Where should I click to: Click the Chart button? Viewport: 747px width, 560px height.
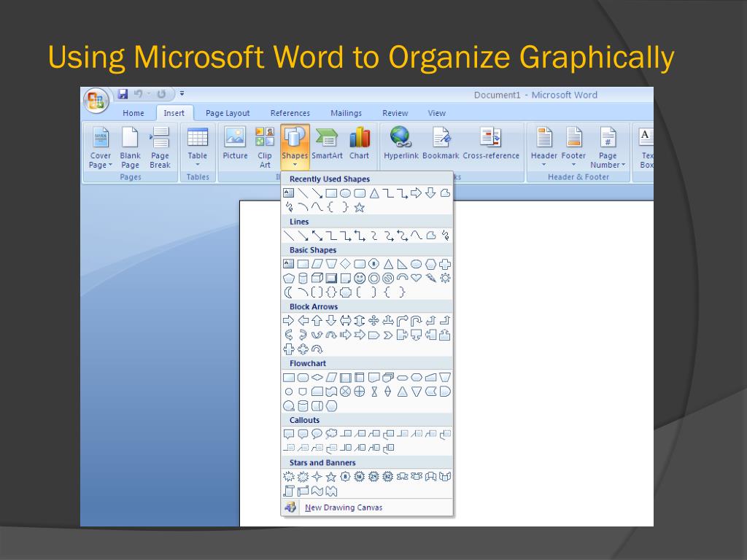[x=359, y=143]
